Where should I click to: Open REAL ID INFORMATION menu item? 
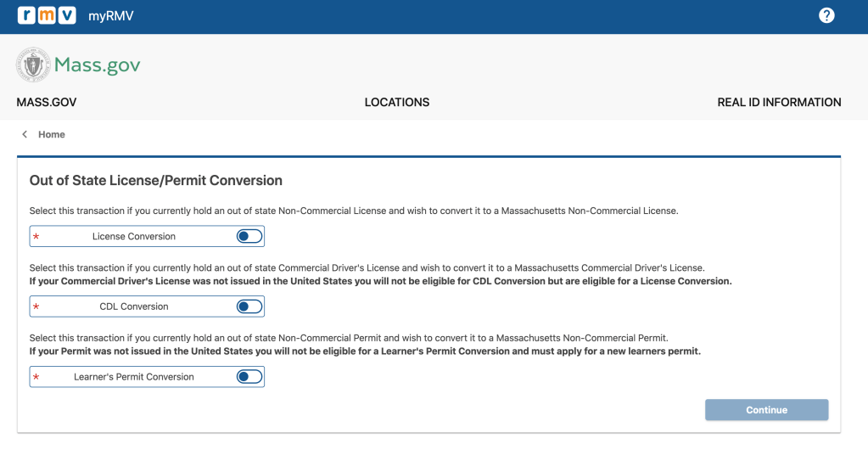[x=779, y=103]
